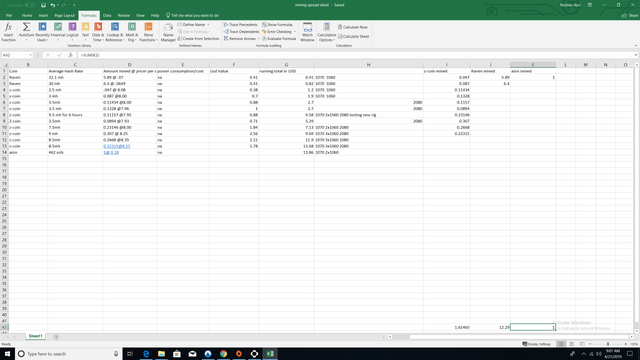Click the zoom slider handle
Image resolution: width=640 pixels, height=360 pixels.
608,344
